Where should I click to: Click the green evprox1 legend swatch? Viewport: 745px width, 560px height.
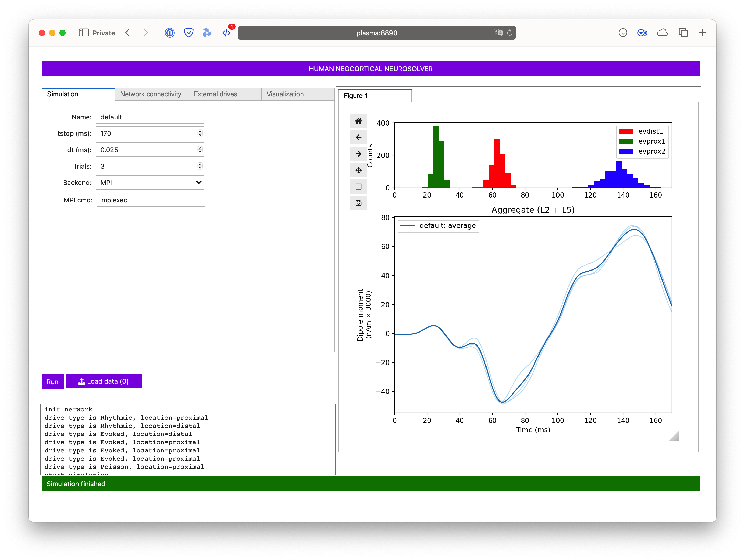click(626, 141)
